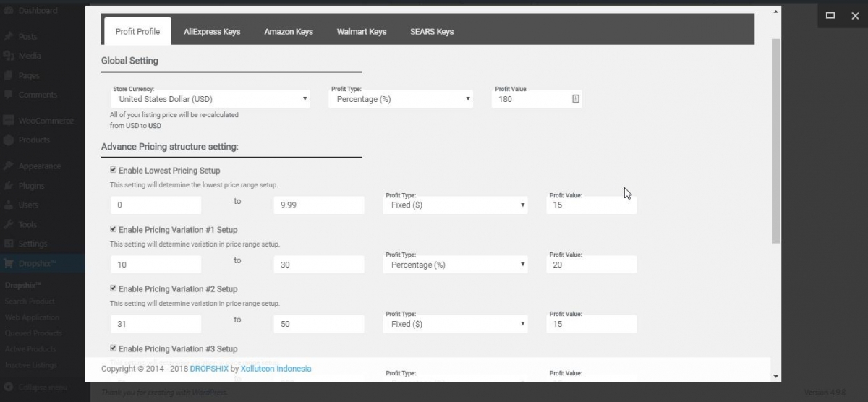Image resolution: width=868 pixels, height=402 pixels.
Task: Switch to the Amazon Keys tab
Action: tap(289, 32)
